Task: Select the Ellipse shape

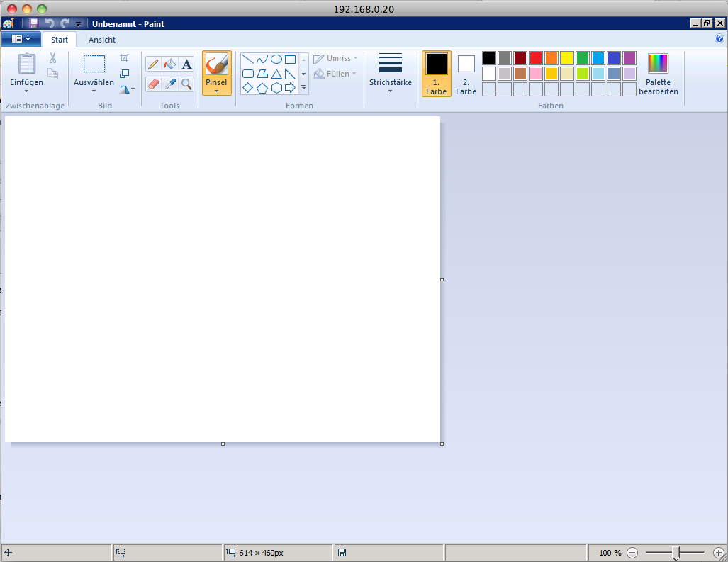Action: pos(276,60)
